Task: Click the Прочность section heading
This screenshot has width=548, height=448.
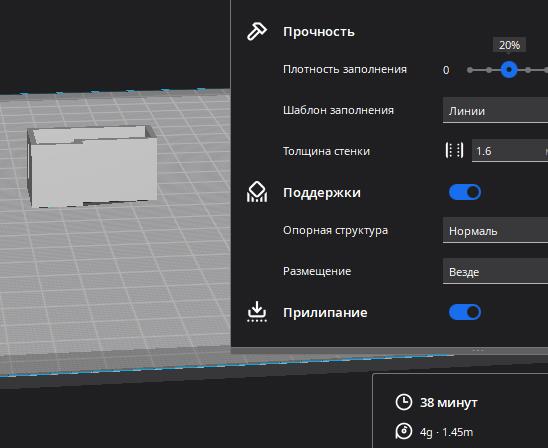Action: [319, 32]
